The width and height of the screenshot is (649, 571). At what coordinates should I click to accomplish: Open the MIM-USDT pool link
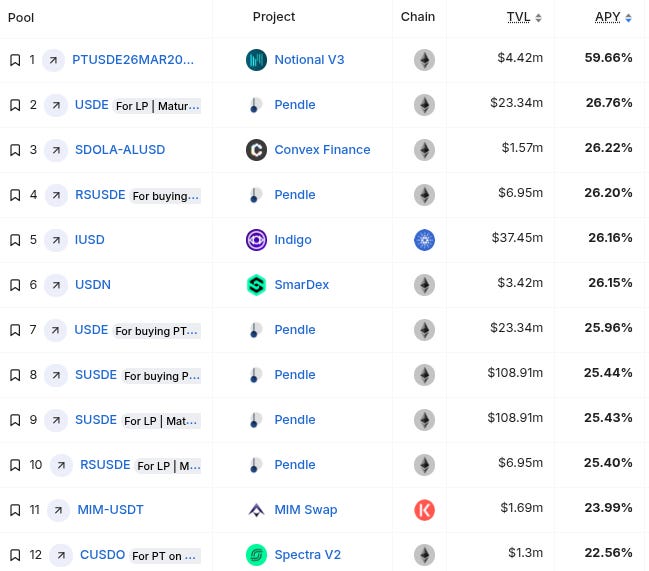(111, 510)
